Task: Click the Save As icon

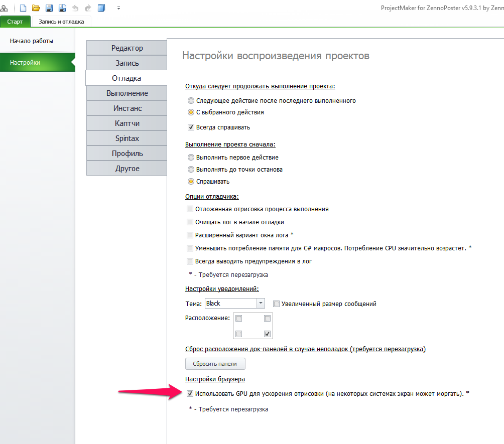Action: [62, 8]
